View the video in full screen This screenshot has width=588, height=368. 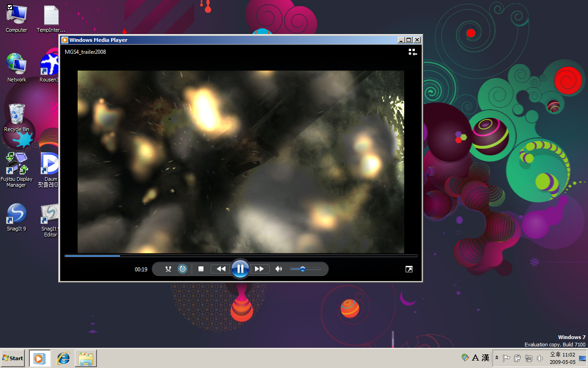point(409,269)
